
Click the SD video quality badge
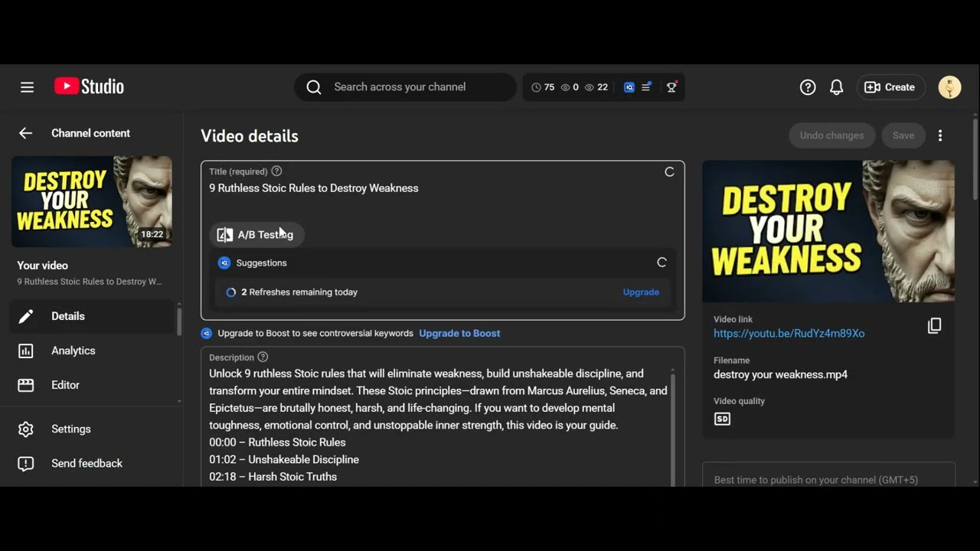(722, 419)
